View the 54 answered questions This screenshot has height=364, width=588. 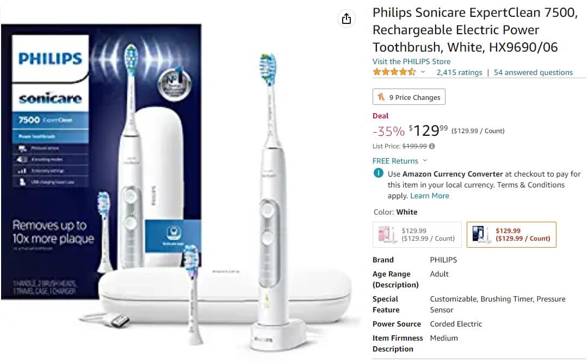coord(533,72)
